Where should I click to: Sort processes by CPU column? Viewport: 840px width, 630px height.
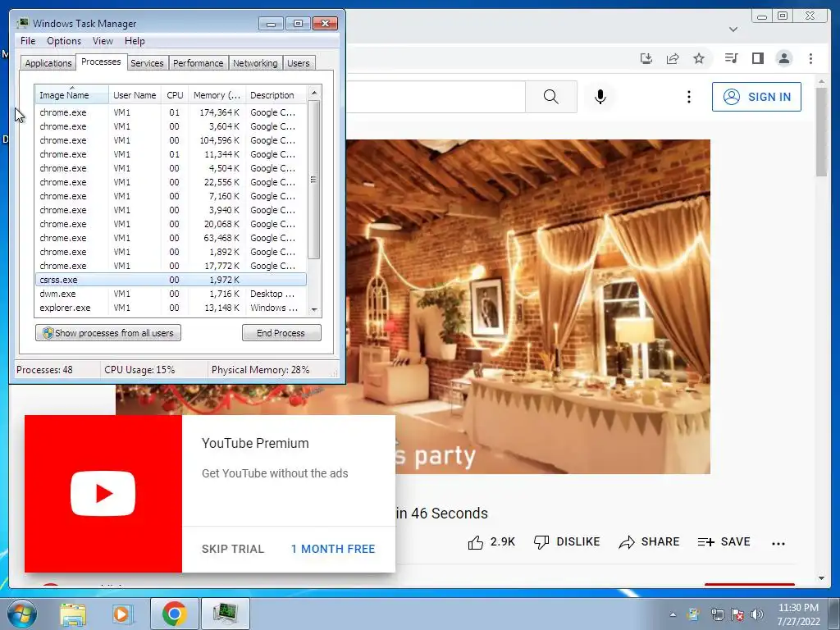(x=175, y=95)
